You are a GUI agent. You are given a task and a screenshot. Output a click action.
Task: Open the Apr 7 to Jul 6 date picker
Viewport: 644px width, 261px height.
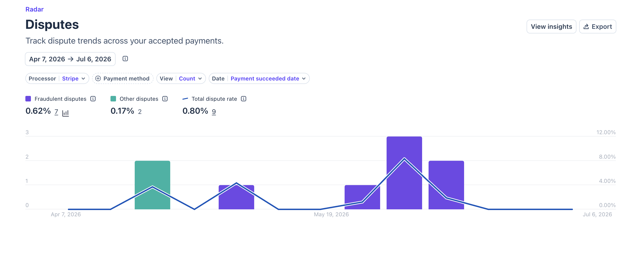tap(70, 59)
